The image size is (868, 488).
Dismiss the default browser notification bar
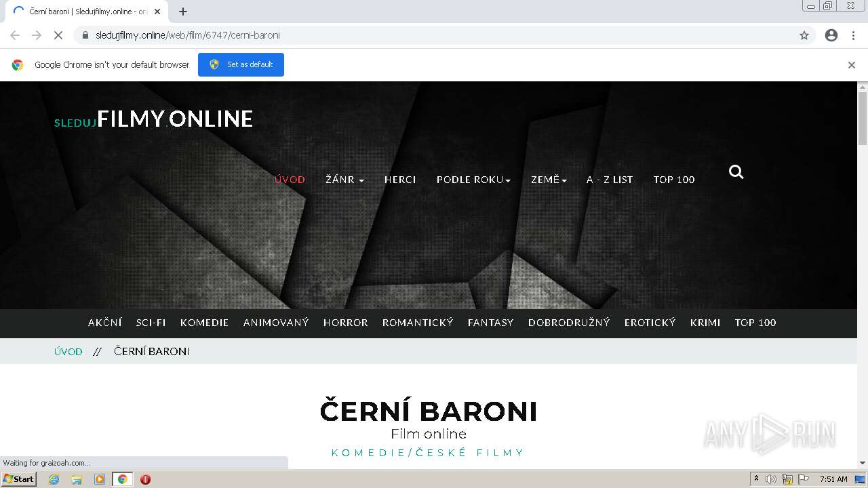[852, 65]
